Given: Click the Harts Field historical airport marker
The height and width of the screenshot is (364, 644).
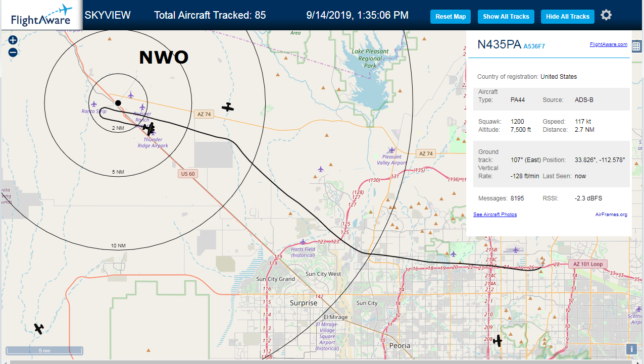Looking at the screenshot, I should pyautogui.click(x=303, y=242).
